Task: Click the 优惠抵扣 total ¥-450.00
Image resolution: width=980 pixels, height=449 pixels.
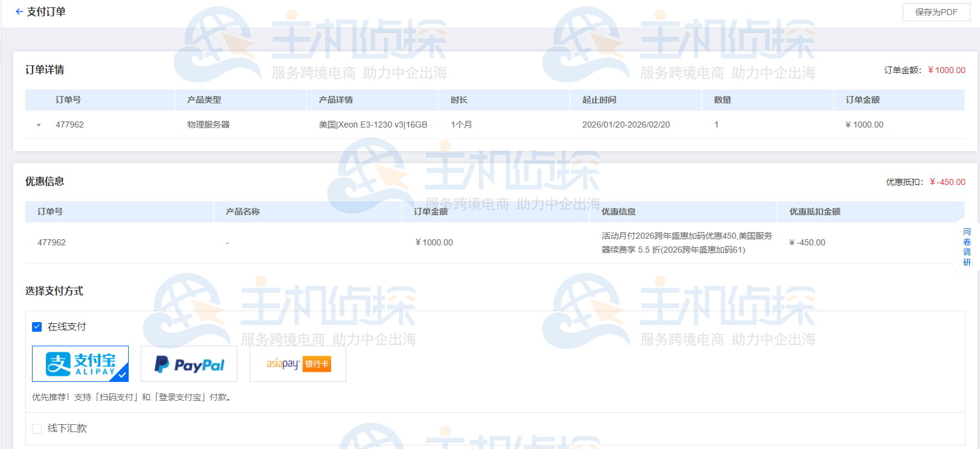Action: [x=947, y=182]
